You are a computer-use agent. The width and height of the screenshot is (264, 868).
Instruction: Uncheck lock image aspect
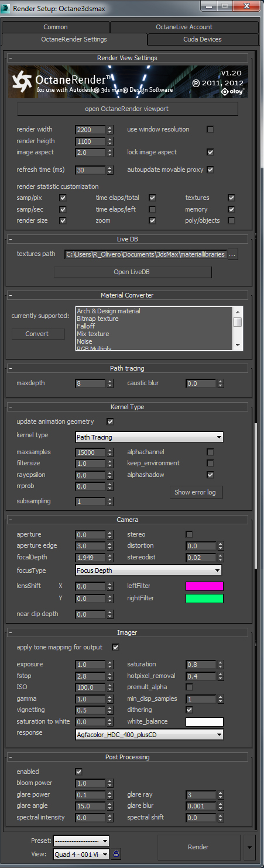(x=210, y=152)
